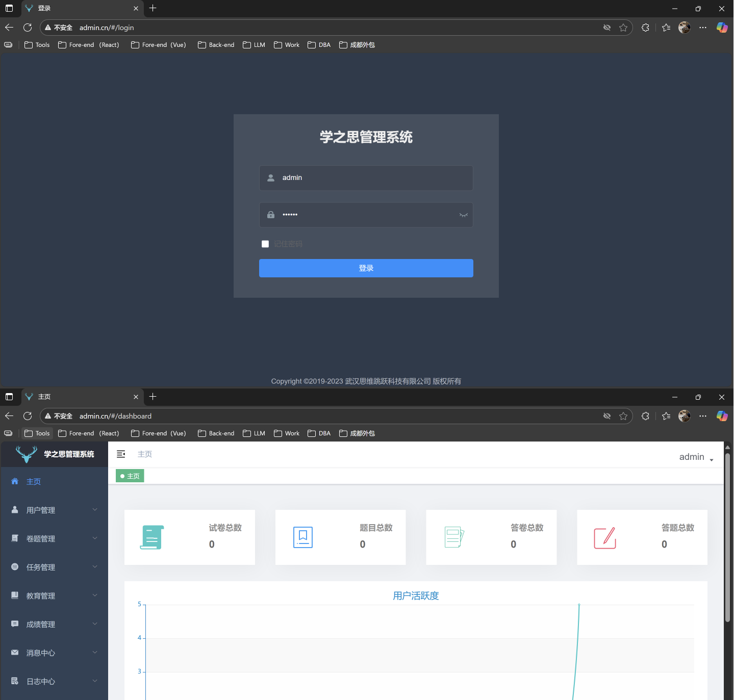The image size is (734, 700).
Task: Click the deer logo in the sidebar
Action: (27, 454)
